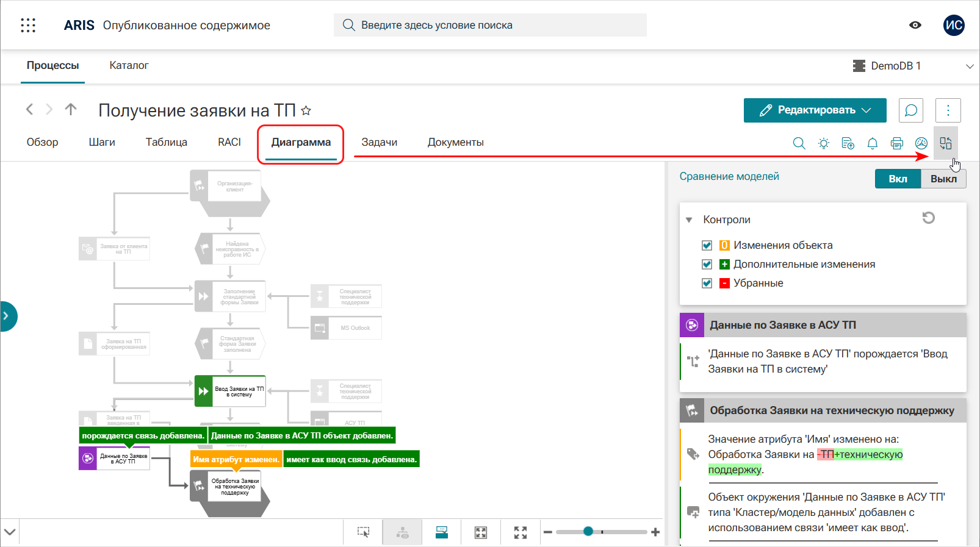980x547 pixels.
Task: Collapse the Контроли section
Action: [x=689, y=220]
